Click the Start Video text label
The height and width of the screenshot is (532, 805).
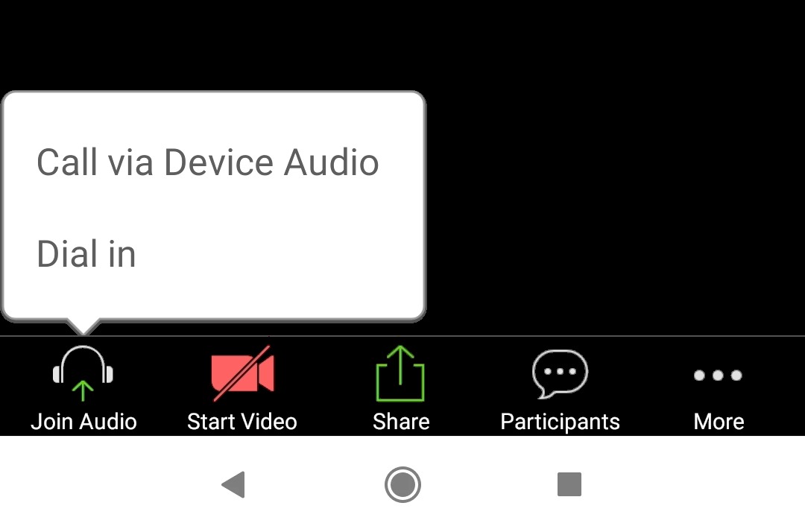coord(241,422)
